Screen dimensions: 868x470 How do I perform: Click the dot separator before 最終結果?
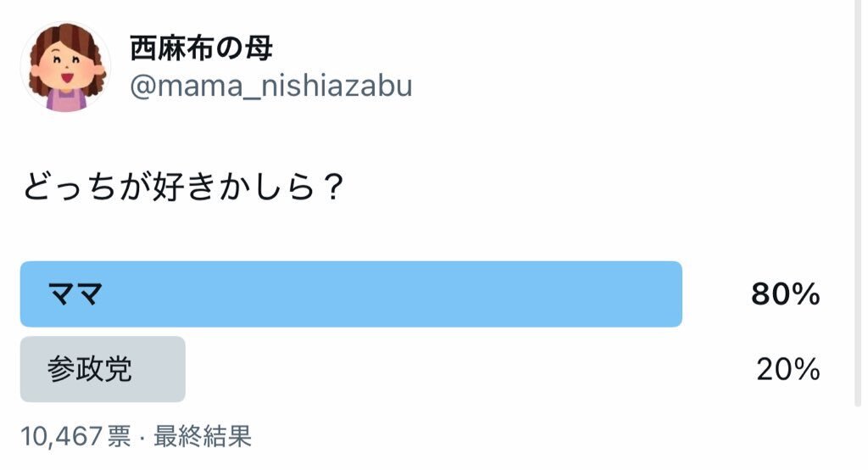[142, 438]
